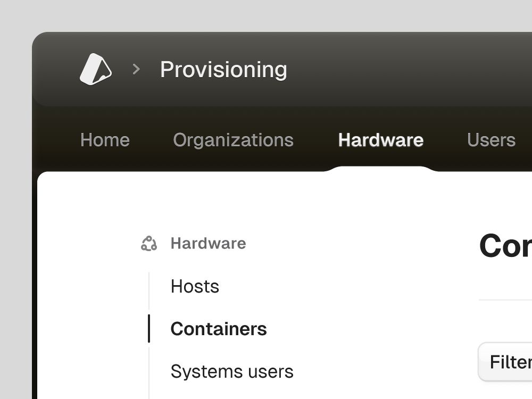Click the Hardware section cluster icon
Viewport: 532px width, 399px height.
tap(149, 244)
